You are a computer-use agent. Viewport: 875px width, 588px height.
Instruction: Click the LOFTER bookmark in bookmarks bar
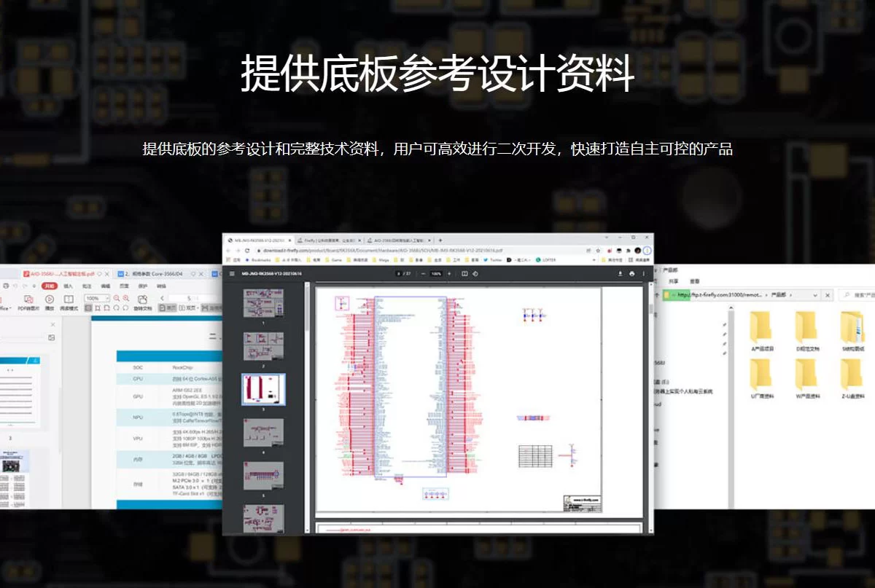(x=544, y=259)
